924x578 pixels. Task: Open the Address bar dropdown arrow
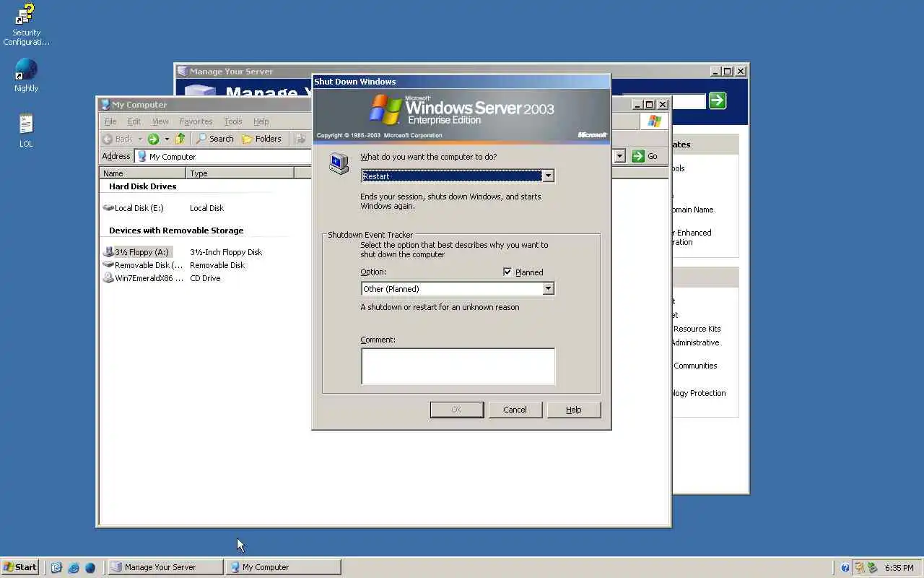click(x=619, y=156)
